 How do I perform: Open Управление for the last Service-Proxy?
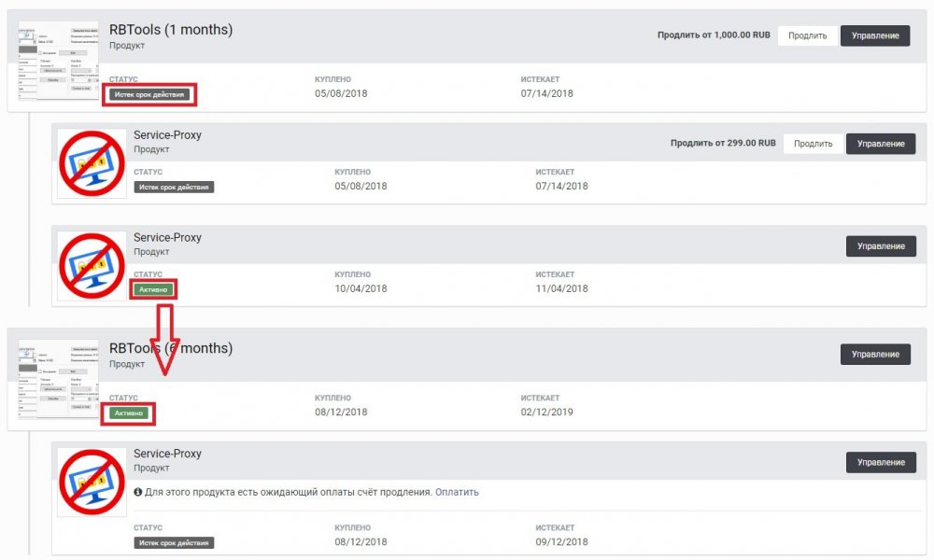coord(880,462)
